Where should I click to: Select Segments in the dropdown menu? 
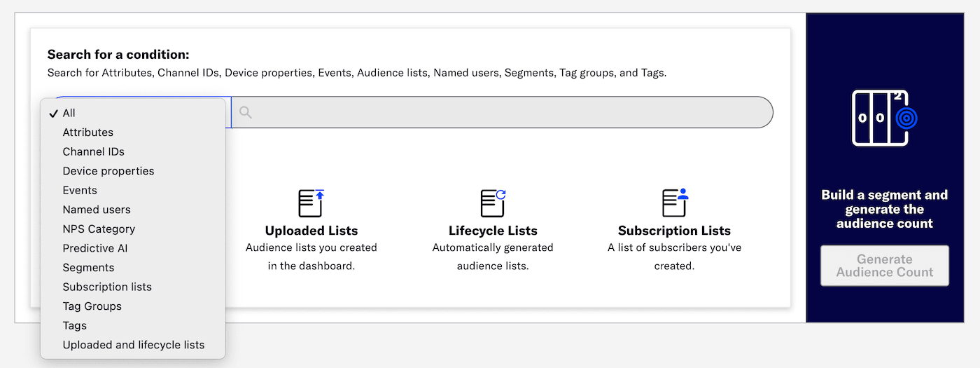pyautogui.click(x=88, y=268)
